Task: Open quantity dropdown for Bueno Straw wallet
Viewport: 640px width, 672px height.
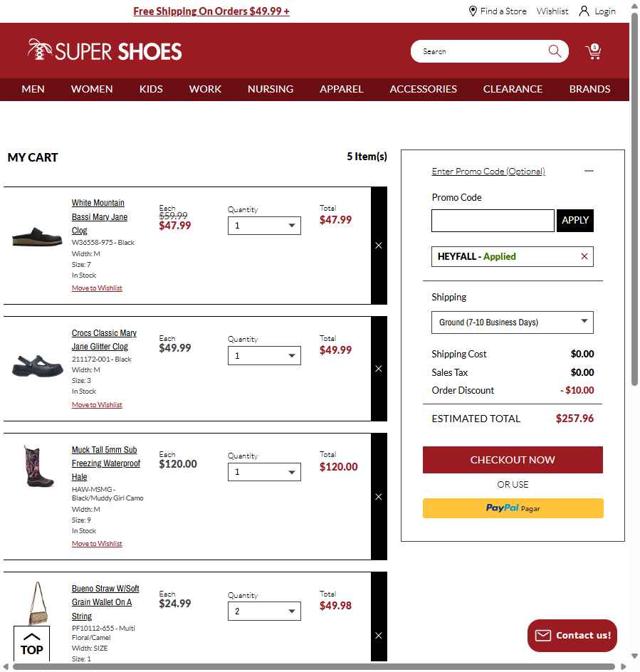Action: point(264,611)
